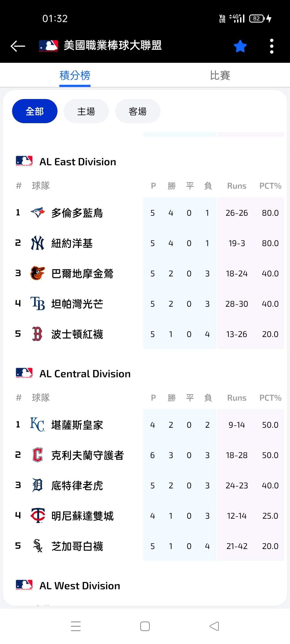
Task: Open the three-dot overflow menu
Action: [271, 46]
